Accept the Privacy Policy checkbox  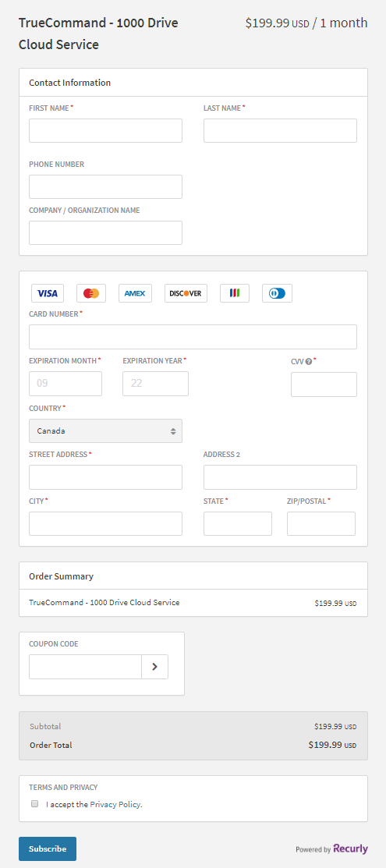click(x=35, y=804)
